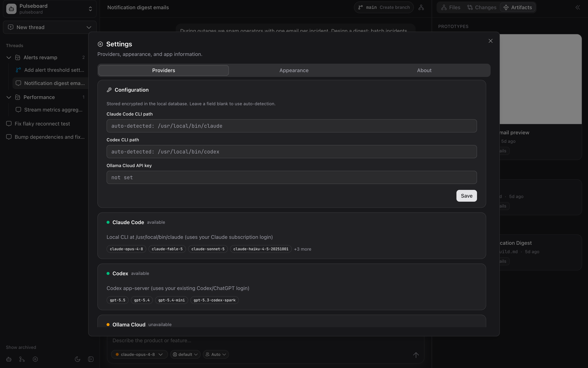
Task: Click the Ollama Cloud API key field
Action: click(292, 177)
